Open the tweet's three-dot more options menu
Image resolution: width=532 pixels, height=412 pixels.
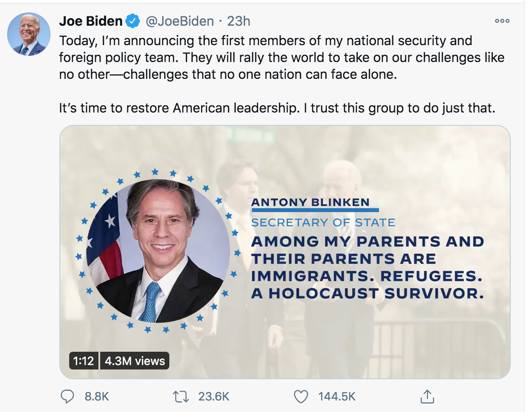pyautogui.click(x=502, y=21)
